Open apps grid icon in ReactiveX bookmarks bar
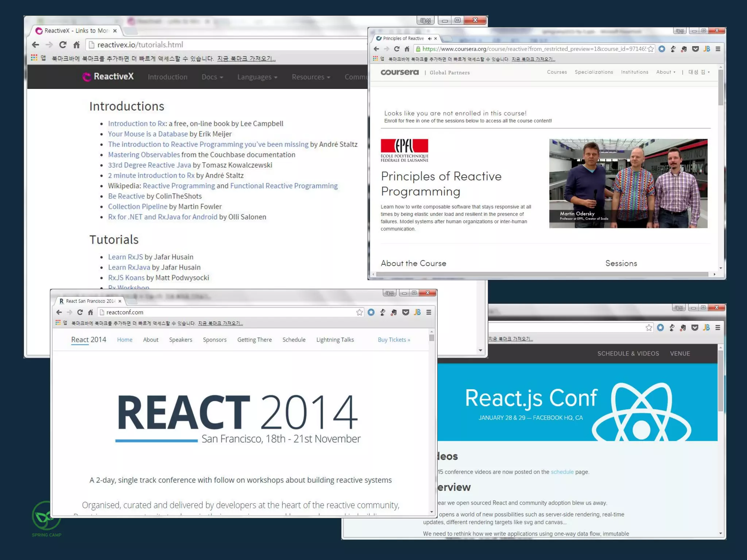747x560 pixels. [34, 58]
